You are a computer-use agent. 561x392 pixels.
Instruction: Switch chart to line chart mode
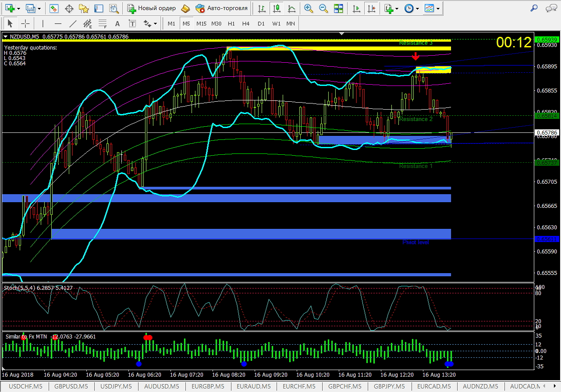point(291,8)
